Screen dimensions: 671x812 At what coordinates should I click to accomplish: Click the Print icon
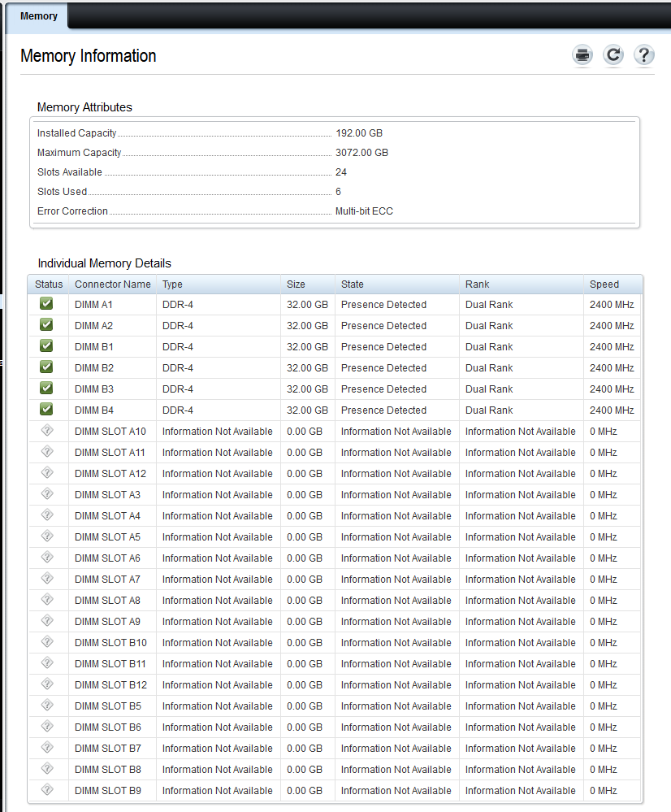point(582,55)
